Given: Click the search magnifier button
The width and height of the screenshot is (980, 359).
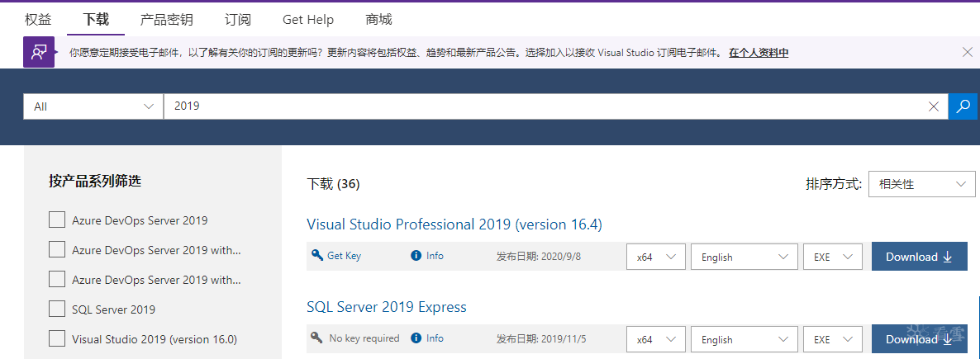Looking at the screenshot, I should 963,106.
